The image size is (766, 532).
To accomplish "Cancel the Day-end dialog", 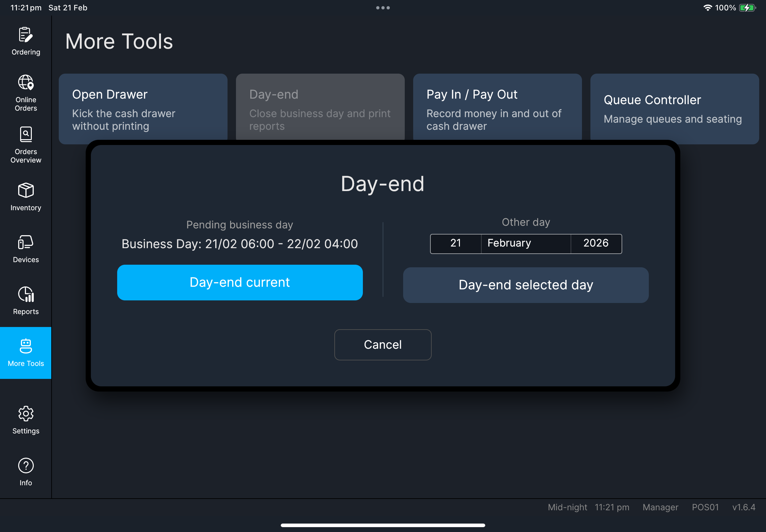I will pyautogui.click(x=382, y=345).
